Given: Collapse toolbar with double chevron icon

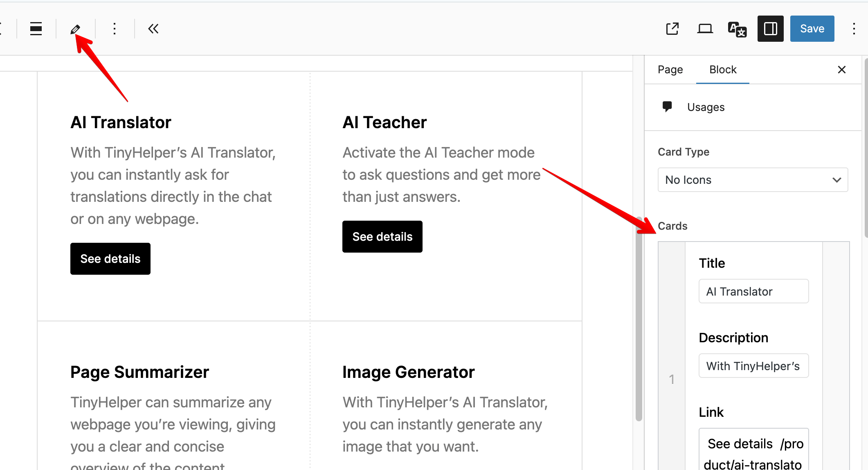Looking at the screenshot, I should (x=153, y=29).
